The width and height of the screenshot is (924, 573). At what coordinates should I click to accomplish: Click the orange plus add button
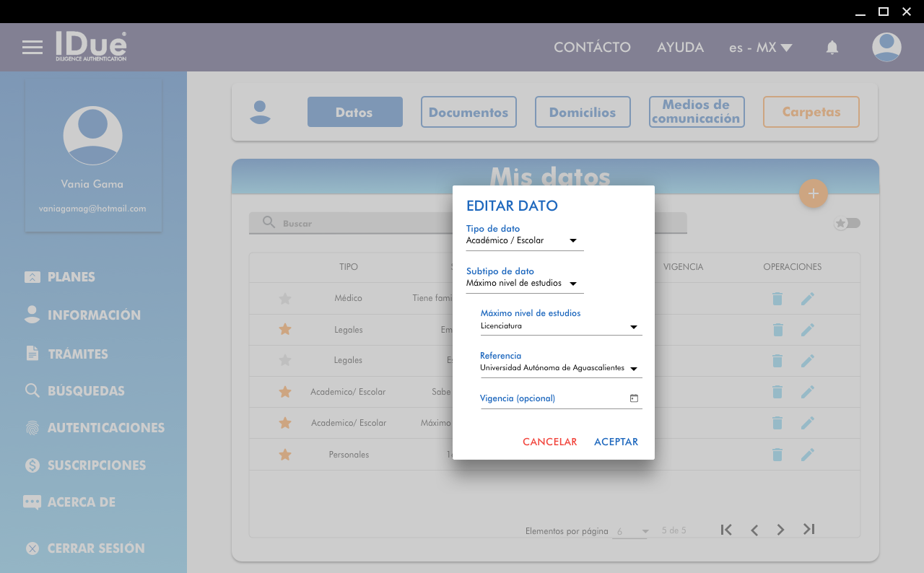[813, 193]
